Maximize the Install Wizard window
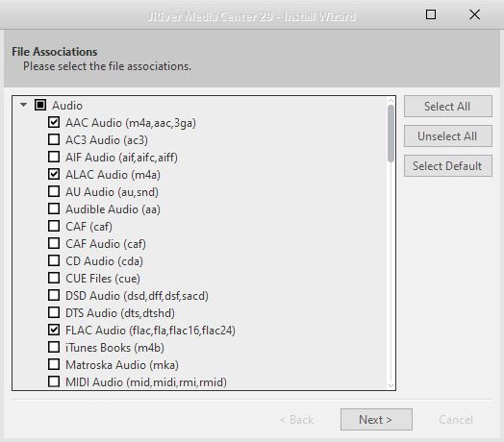The height and width of the screenshot is (442, 504). [x=431, y=14]
